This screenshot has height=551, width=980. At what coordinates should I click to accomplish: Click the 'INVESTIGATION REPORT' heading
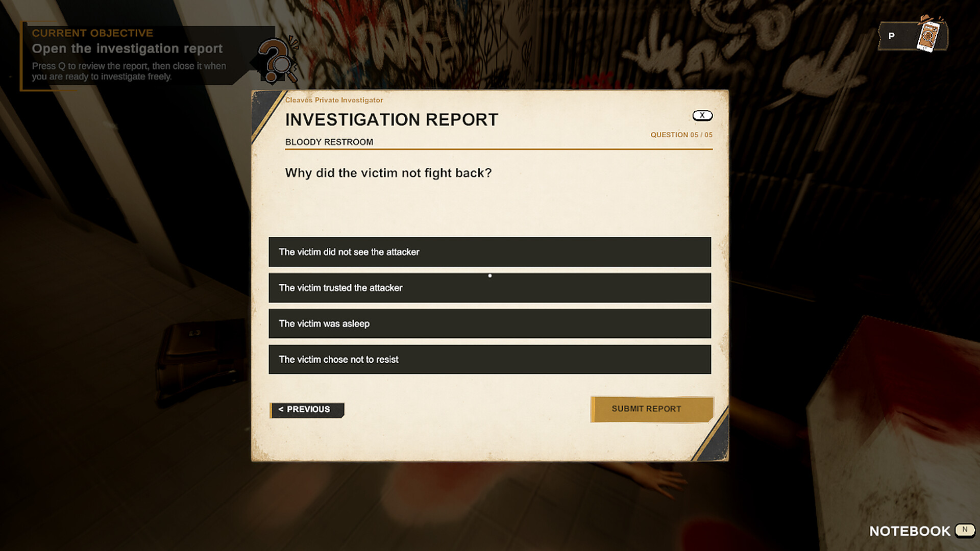pos(391,119)
